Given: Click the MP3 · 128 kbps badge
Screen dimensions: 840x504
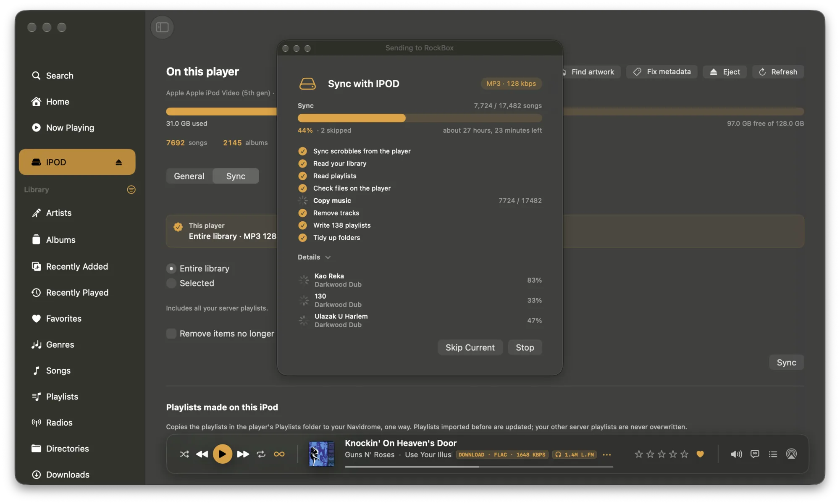Looking at the screenshot, I should coord(511,84).
